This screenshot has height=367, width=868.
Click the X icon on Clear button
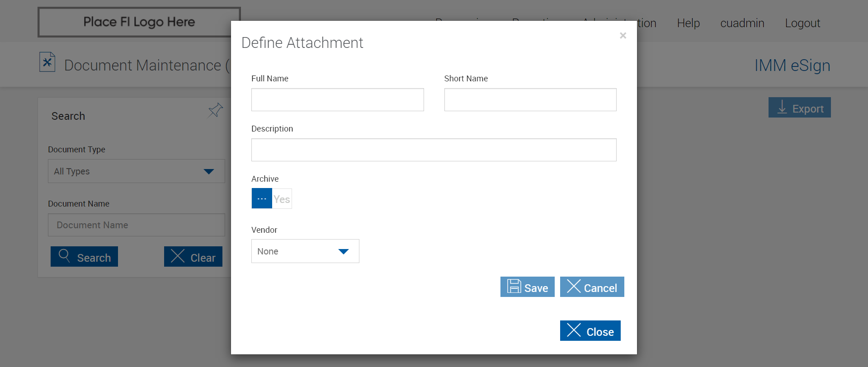pos(178,256)
